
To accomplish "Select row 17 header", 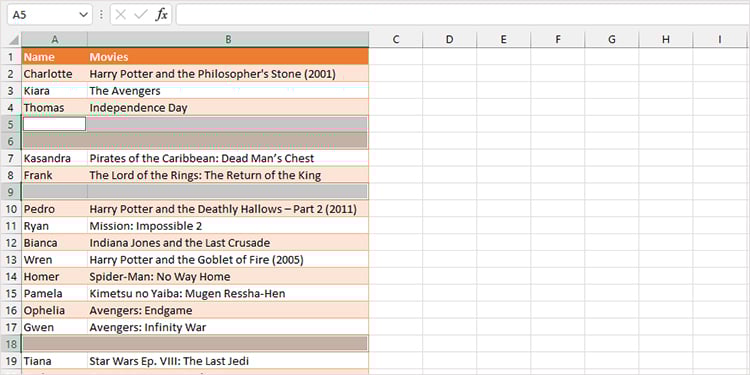I will 11,327.
